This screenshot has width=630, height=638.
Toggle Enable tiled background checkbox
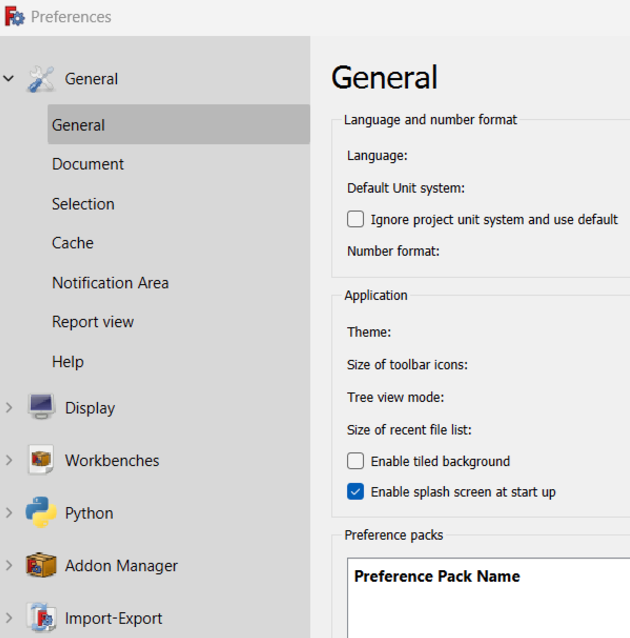355,461
